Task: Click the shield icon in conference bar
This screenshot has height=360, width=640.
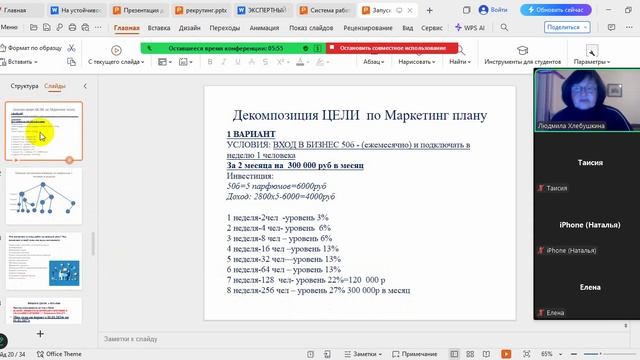Action: [305, 48]
